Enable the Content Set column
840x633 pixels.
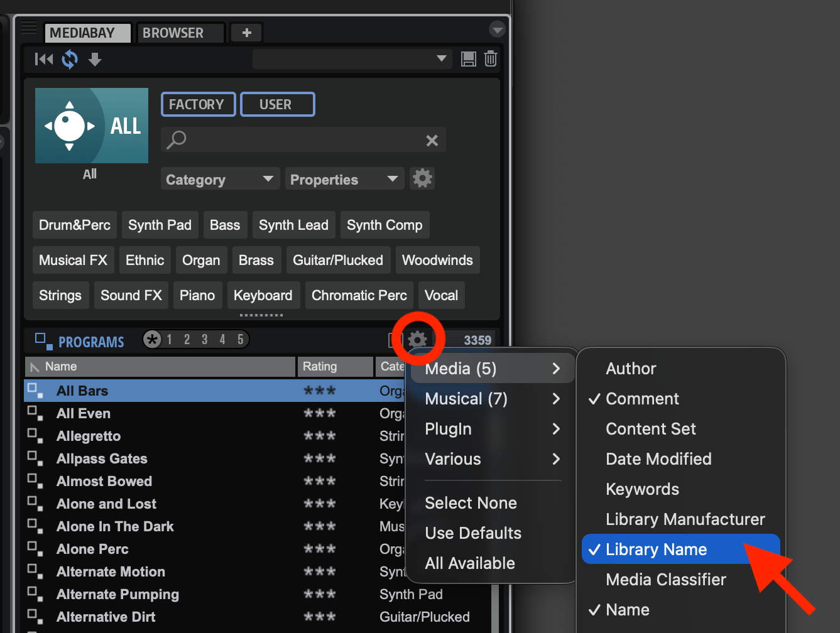[681, 429]
